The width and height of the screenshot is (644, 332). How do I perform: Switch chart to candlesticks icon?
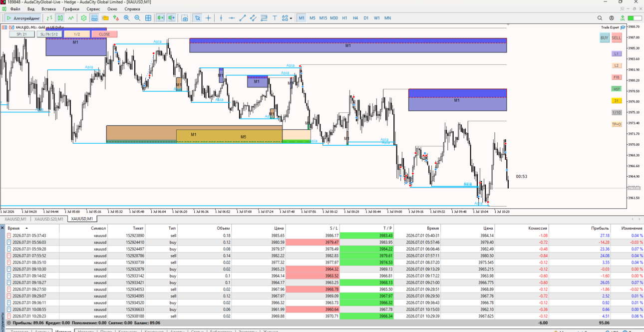pyautogui.click(x=60, y=18)
